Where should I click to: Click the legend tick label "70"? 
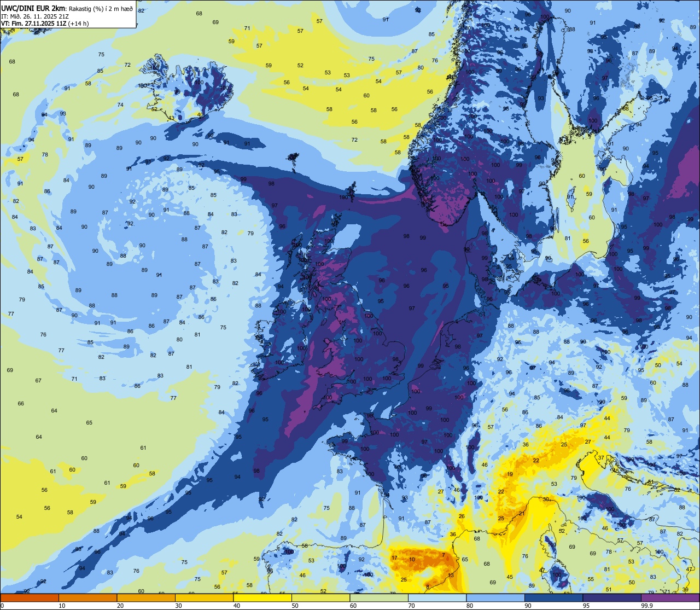[x=411, y=606]
